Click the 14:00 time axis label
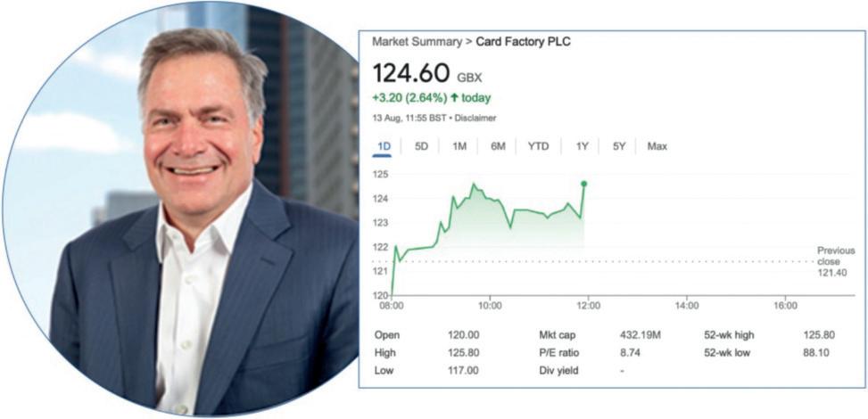The image size is (868, 419). click(686, 305)
